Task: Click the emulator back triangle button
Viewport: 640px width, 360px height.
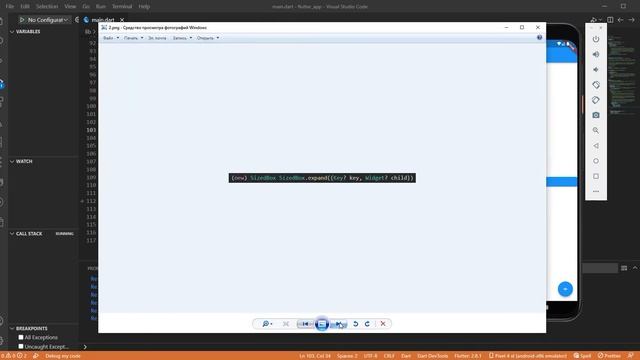Action: coord(596,146)
